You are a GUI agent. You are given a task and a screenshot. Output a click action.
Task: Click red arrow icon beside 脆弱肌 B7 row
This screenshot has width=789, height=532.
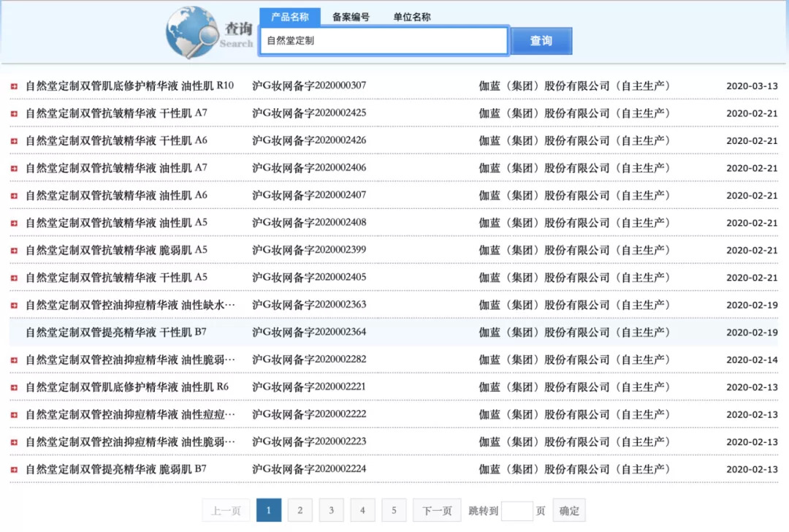(14, 470)
